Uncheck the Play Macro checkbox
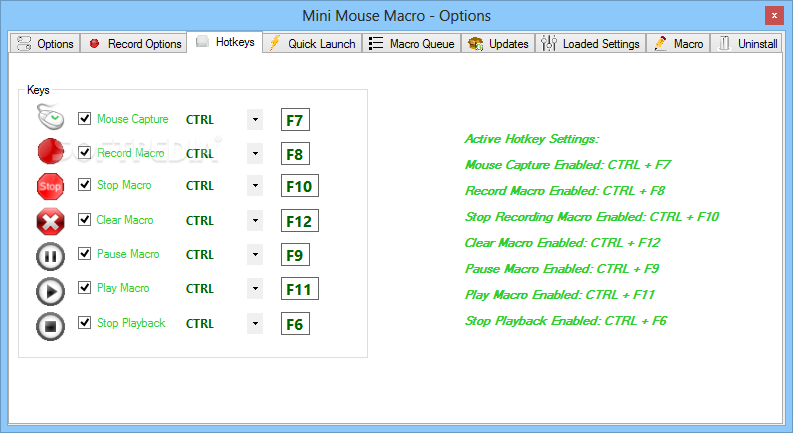This screenshot has width=793, height=433. [84, 287]
